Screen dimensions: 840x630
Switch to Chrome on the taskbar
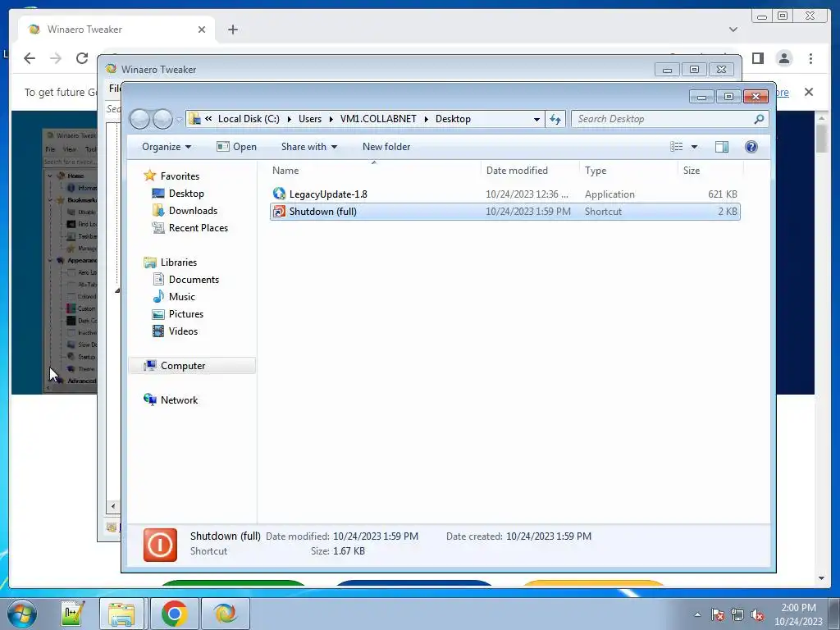click(x=174, y=614)
